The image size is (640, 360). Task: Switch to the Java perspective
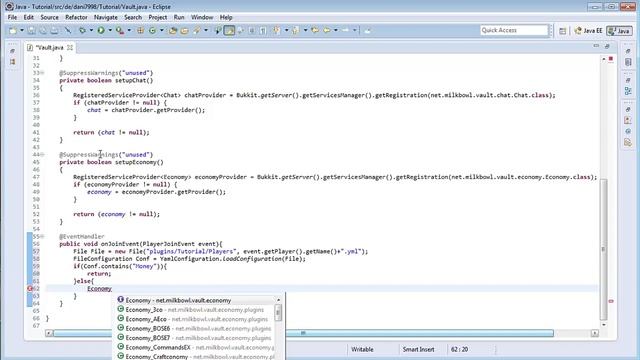620,31
